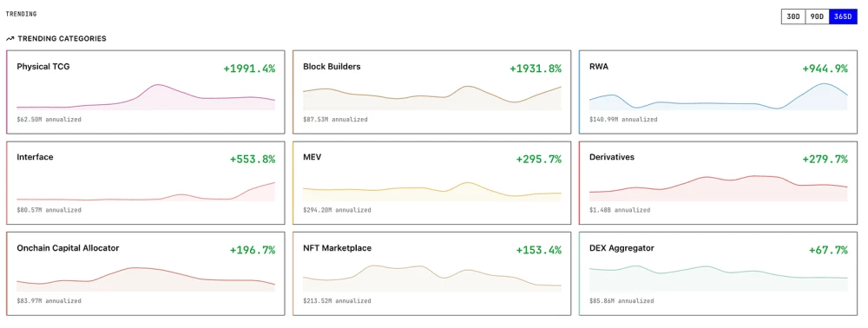Click the RWA category title
The height and width of the screenshot is (328, 868).
pos(599,66)
